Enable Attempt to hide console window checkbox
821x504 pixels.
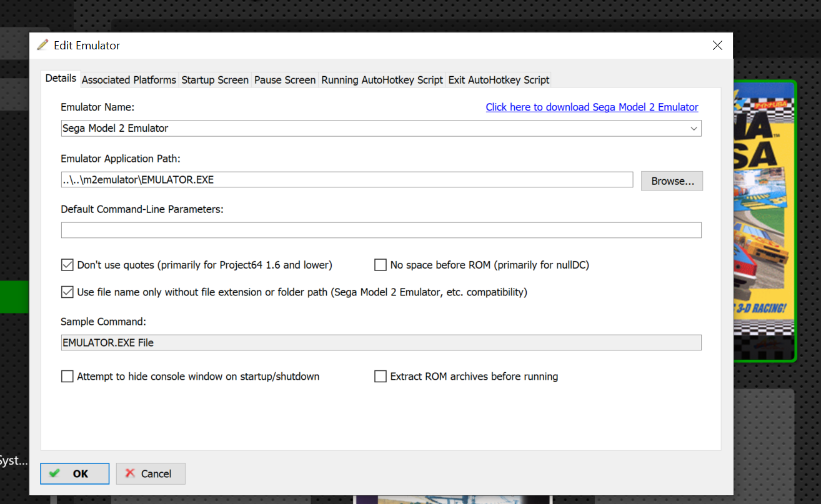(x=67, y=377)
